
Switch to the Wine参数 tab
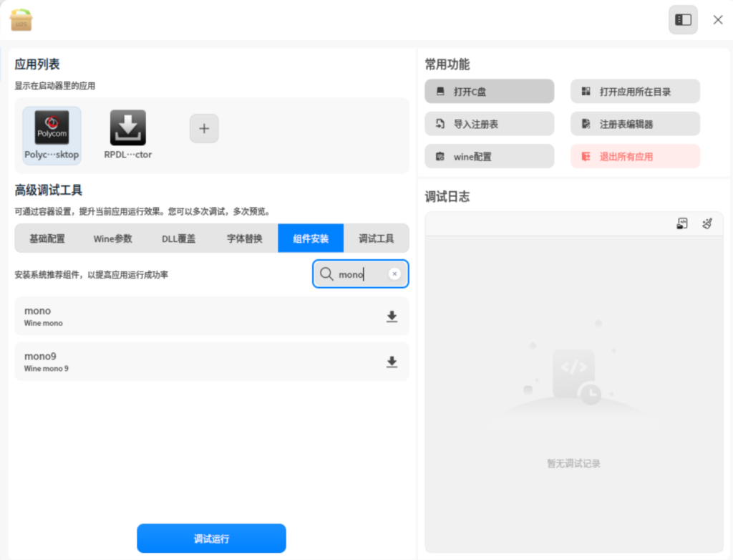click(113, 238)
